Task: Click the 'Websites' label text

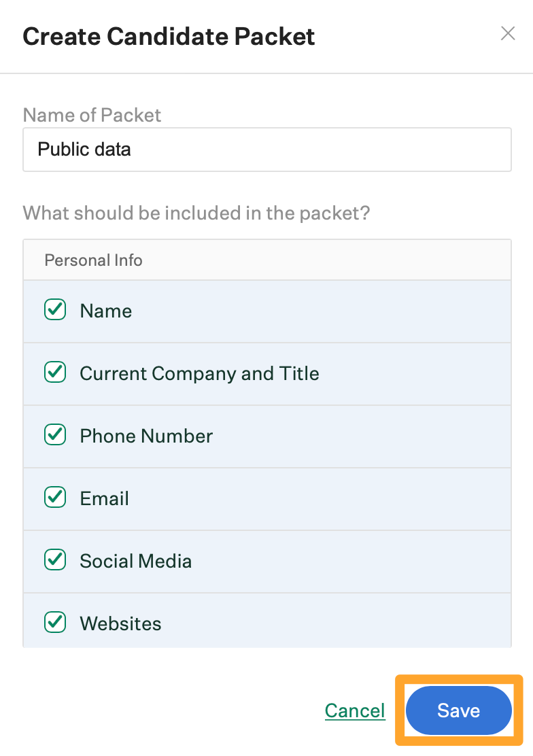Action: [x=120, y=624]
